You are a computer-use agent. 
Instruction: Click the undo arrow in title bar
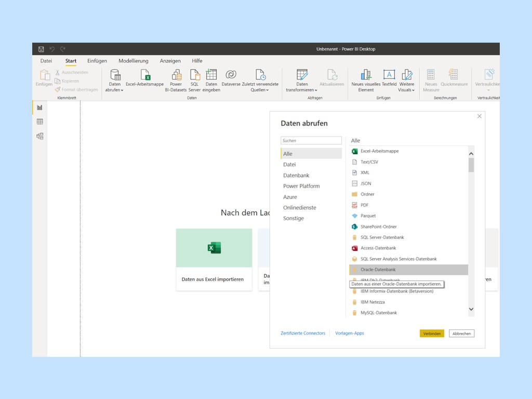point(52,49)
